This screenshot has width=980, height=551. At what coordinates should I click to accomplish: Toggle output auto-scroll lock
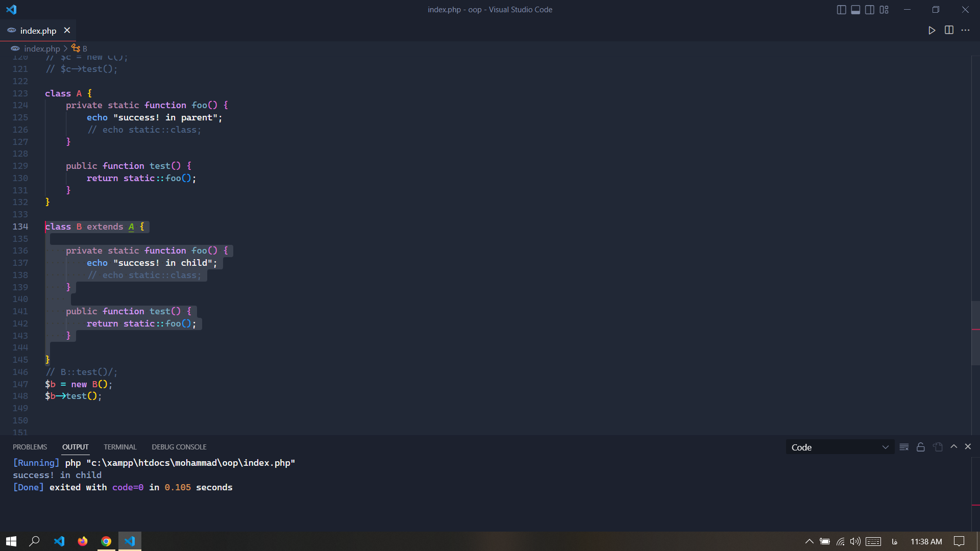(921, 447)
